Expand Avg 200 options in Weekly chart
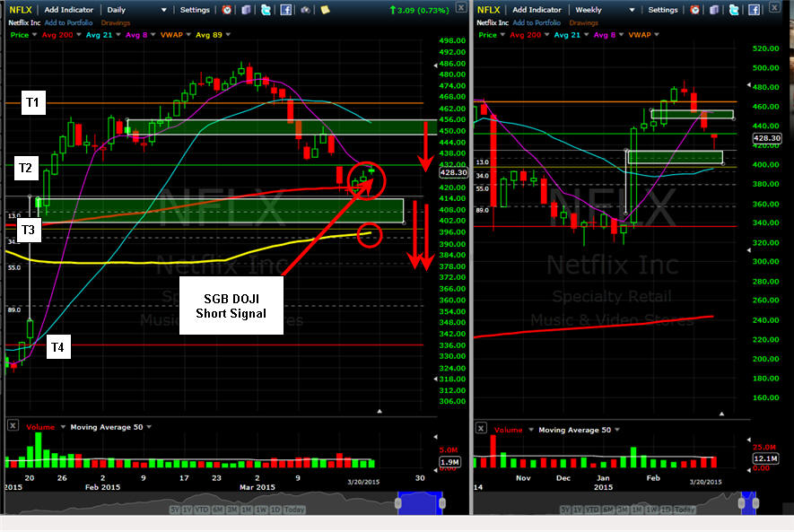Image resolution: width=794 pixels, height=532 pixels. tap(546, 35)
